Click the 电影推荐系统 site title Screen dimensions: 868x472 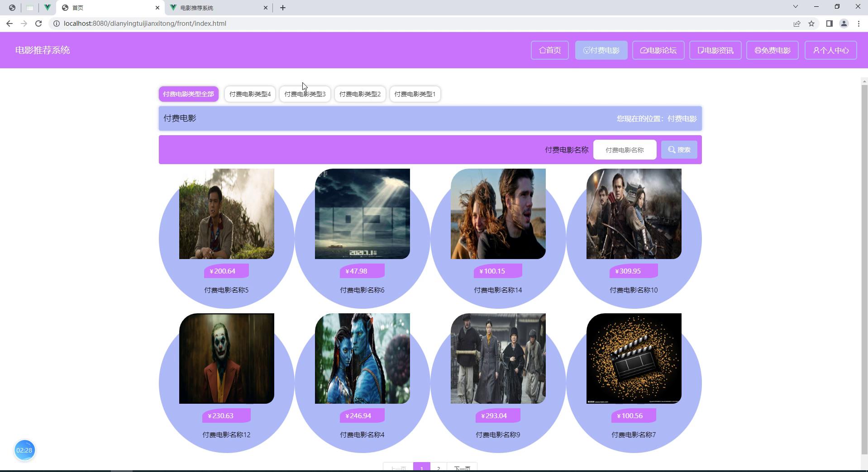[x=43, y=50]
